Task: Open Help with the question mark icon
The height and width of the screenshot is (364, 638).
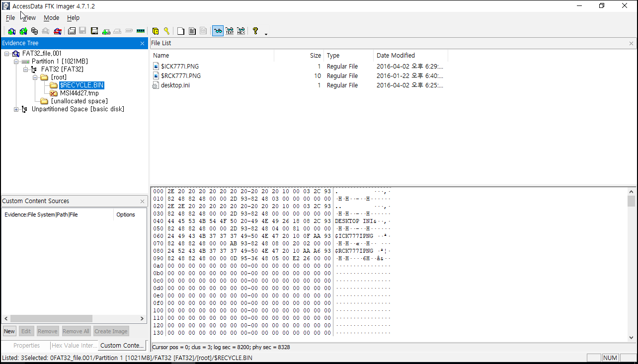Action: (255, 31)
